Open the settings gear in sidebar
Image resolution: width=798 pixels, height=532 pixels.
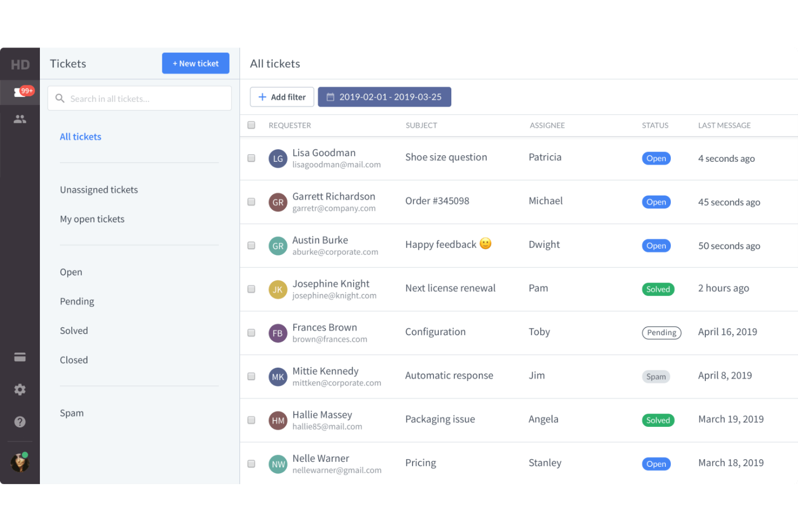[20, 389]
